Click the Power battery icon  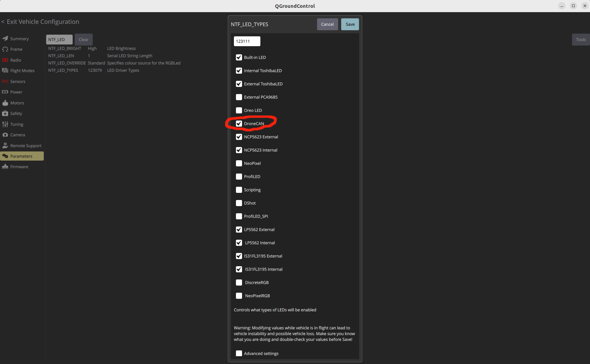(5, 92)
